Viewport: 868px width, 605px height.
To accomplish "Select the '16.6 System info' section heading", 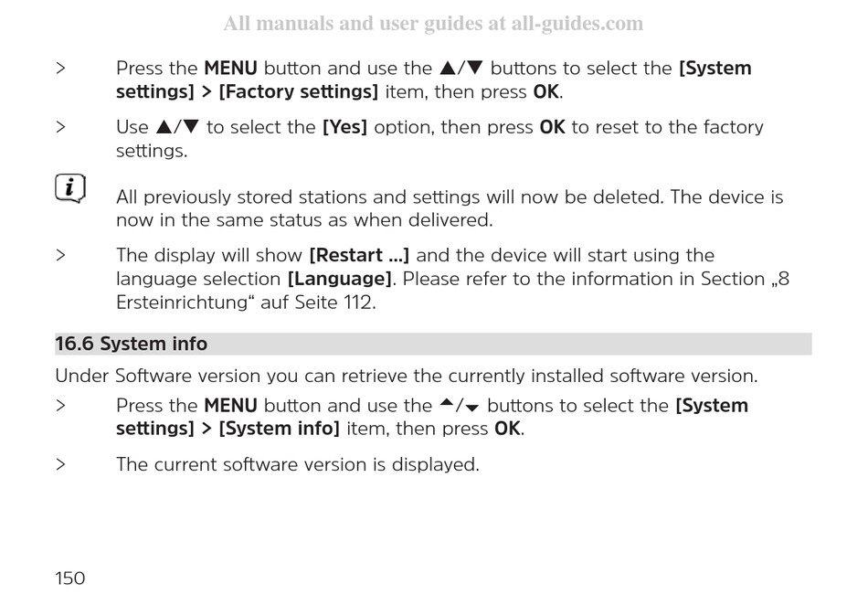I will tap(132, 344).
